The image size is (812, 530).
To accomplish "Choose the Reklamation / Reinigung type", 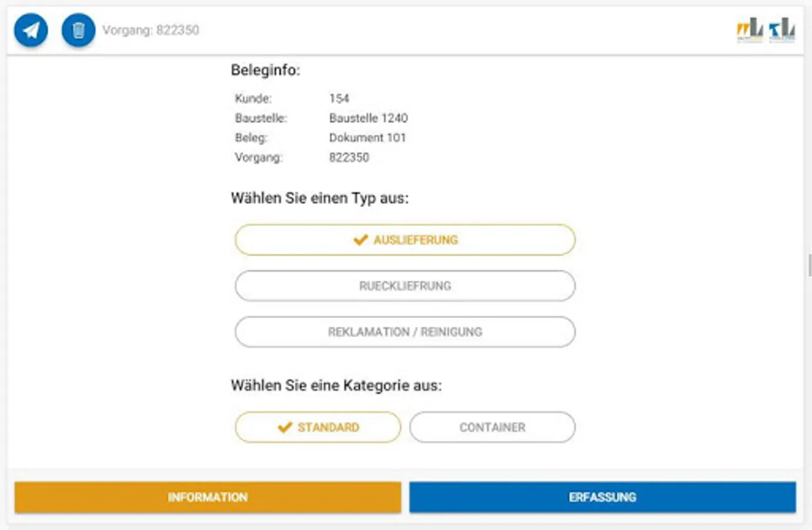I will tap(405, 332).
